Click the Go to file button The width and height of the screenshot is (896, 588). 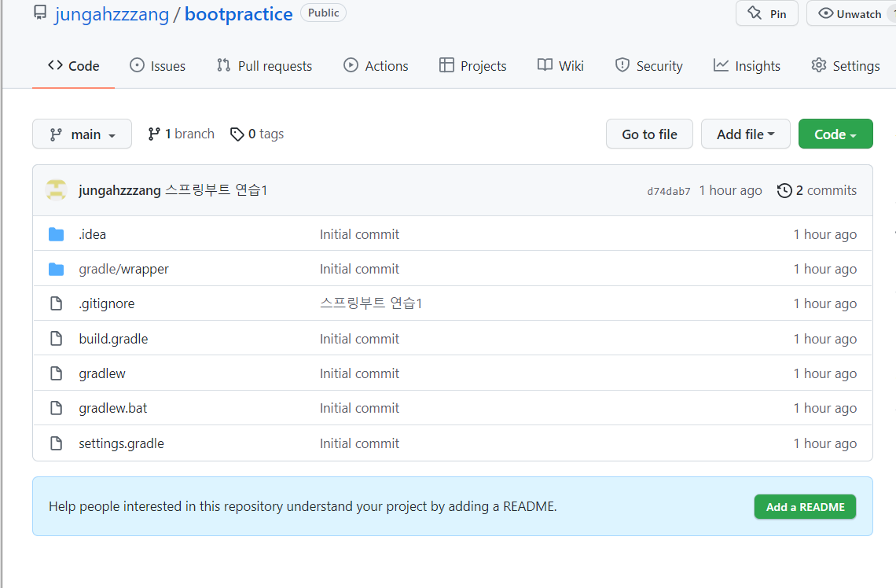[x=650, y=134]
